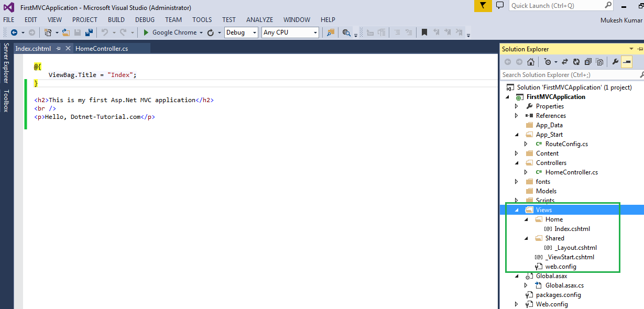
Task: Select the FirstMVCApplication project node
Action: (556, 97)
